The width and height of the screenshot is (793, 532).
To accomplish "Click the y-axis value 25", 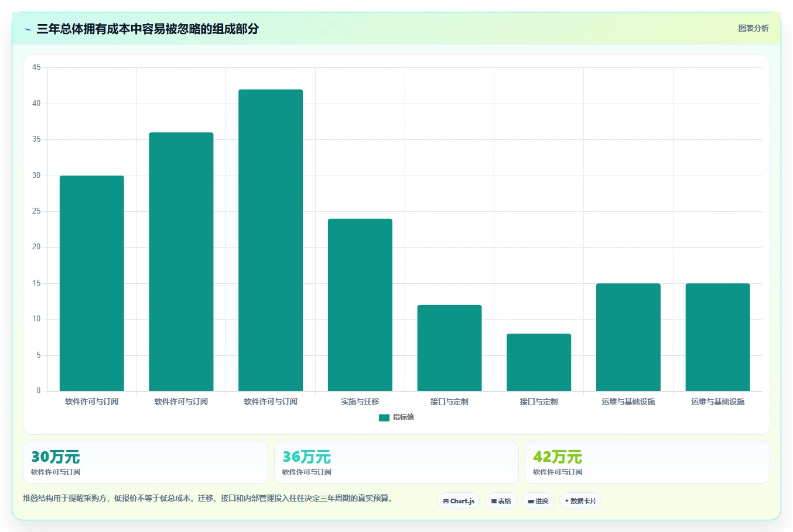I will [36, 211].
